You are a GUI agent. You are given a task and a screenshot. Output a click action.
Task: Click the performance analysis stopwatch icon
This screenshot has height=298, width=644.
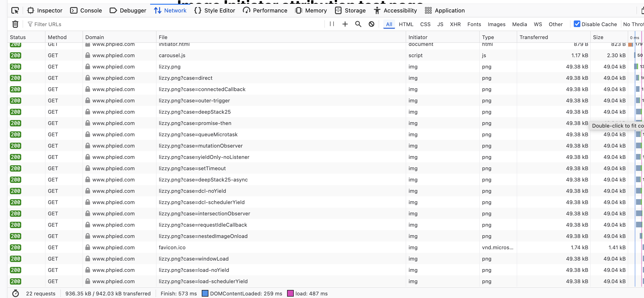click(16, 293)
